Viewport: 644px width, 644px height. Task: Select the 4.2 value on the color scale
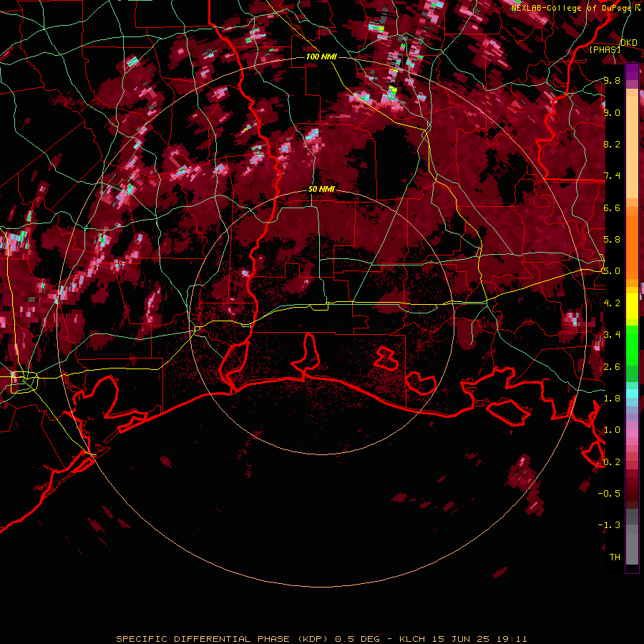coord(612,303)
